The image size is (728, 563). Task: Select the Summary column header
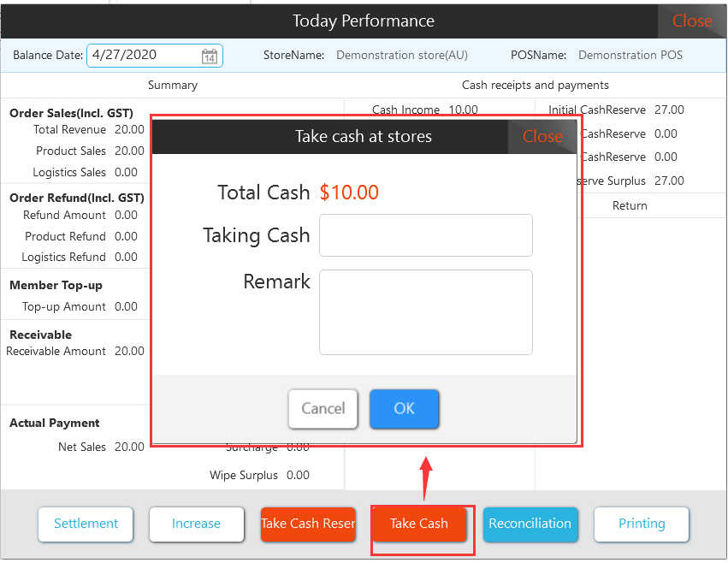pos(172,86)
